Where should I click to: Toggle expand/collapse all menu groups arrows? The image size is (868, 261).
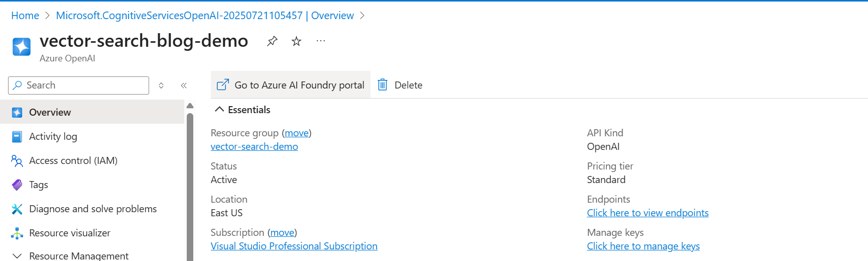161,85
